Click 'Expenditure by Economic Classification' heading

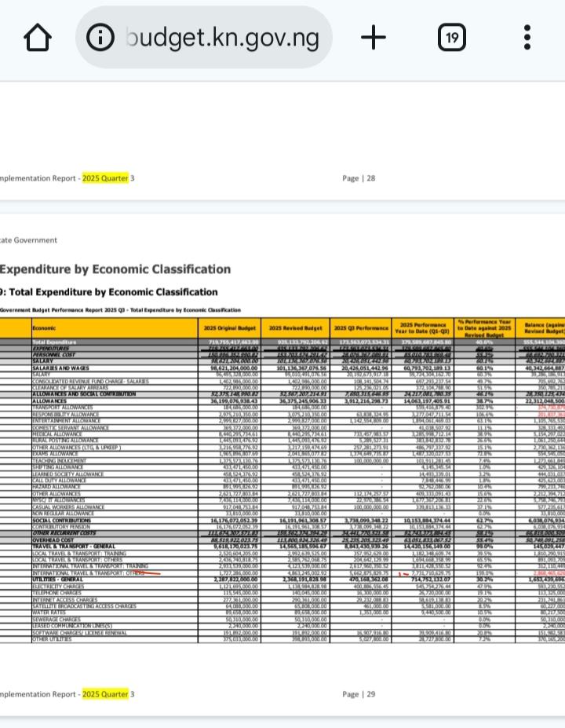(115, 269)
